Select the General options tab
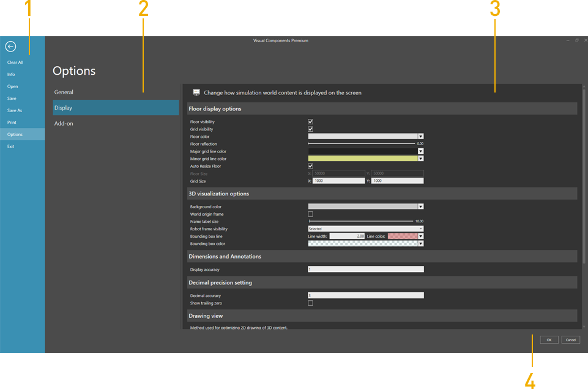588x389 pixels. pos(64,93)
